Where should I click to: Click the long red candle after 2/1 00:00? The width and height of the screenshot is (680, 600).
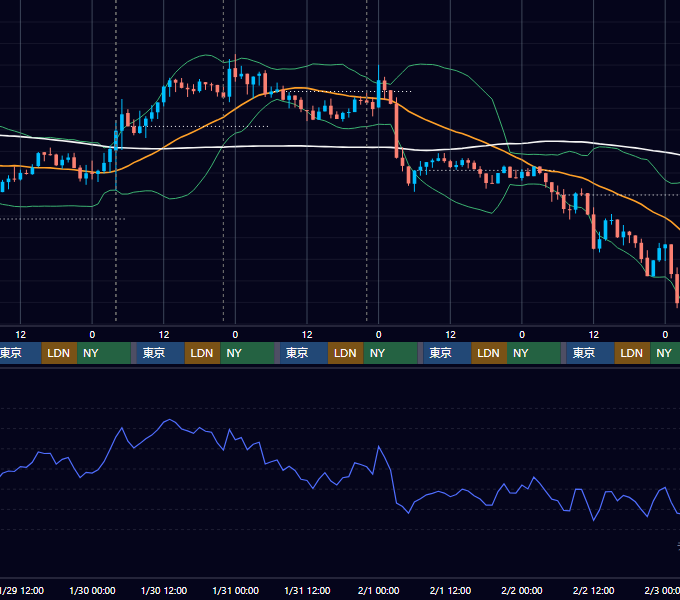pyautogui.click(x=396, y=128)
